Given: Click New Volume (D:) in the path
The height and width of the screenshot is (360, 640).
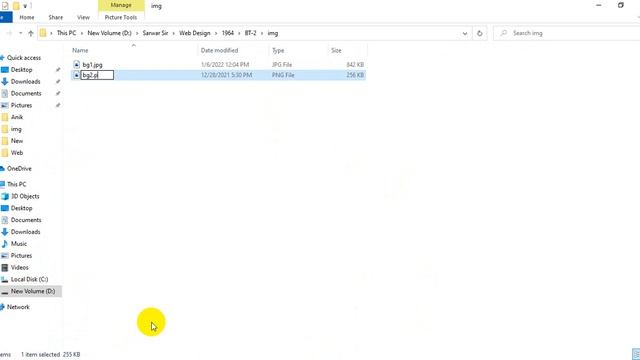Looking at the screenshot, I should (x=109, y=33).
